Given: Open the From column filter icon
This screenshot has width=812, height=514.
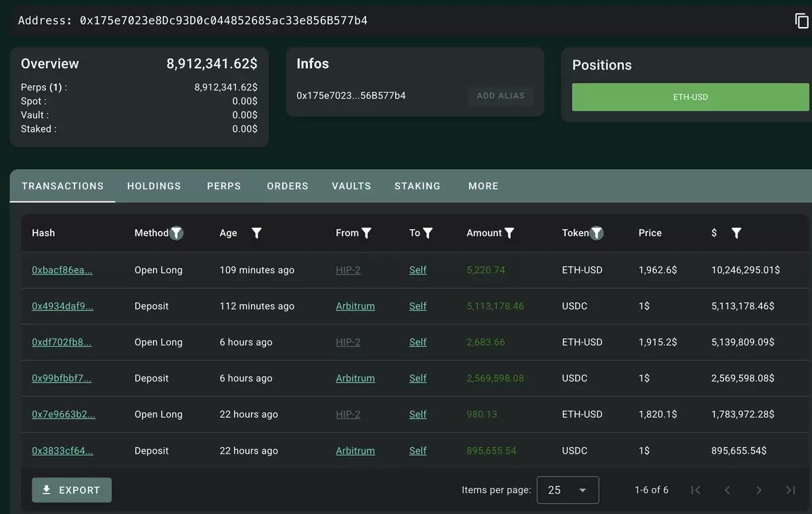Looking at the screenshot, I should (367, 233).
